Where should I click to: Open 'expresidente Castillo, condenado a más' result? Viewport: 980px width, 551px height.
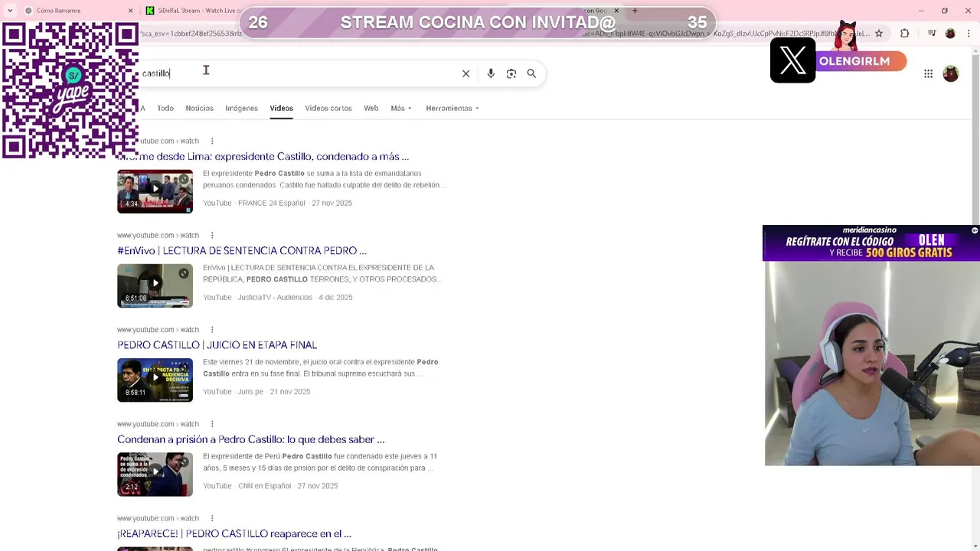point(263,156)
